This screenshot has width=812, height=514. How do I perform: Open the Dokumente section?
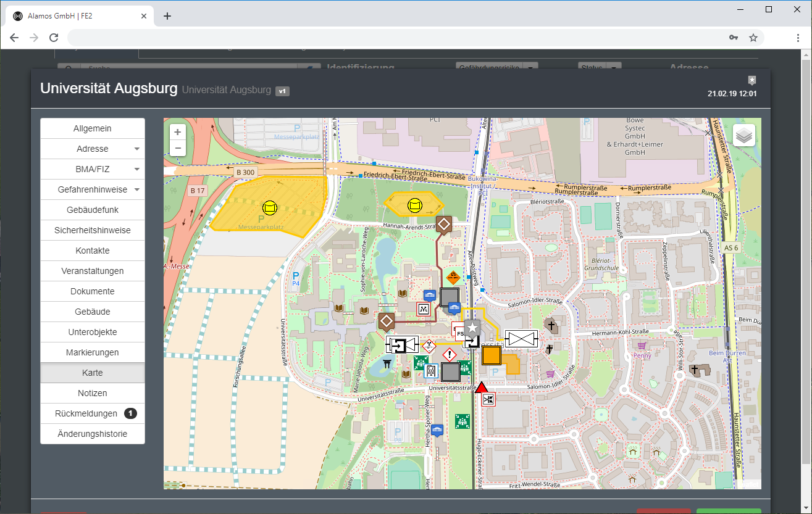[93, 291]
